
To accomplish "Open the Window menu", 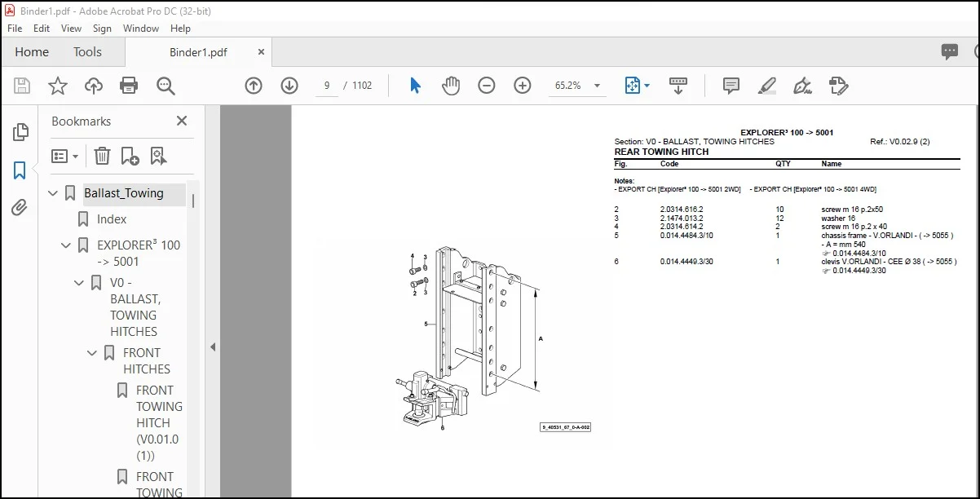I will [x=141, y=28].
